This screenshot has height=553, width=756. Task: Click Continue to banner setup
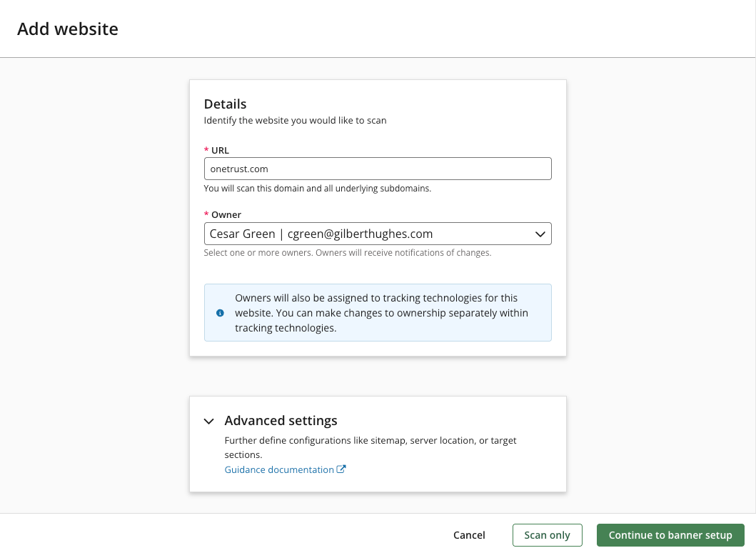pyautogui.click(x=670, y=535)
